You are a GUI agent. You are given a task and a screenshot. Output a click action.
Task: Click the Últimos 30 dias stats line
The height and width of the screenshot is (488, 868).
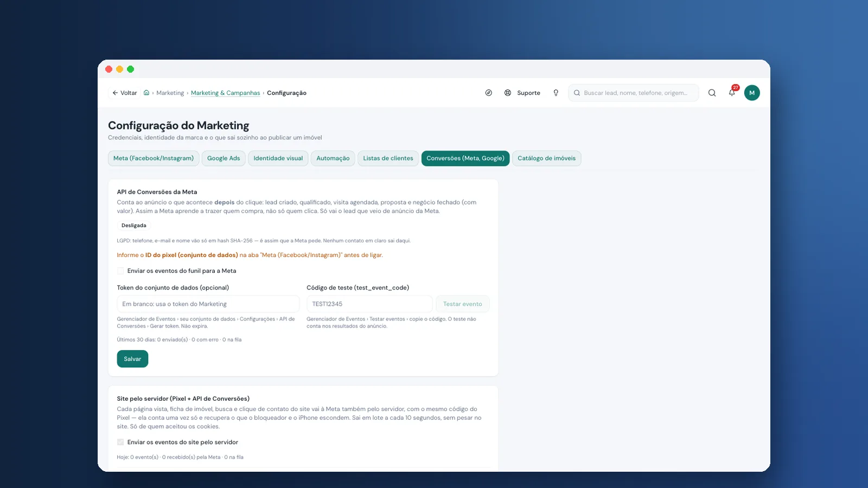180,340
